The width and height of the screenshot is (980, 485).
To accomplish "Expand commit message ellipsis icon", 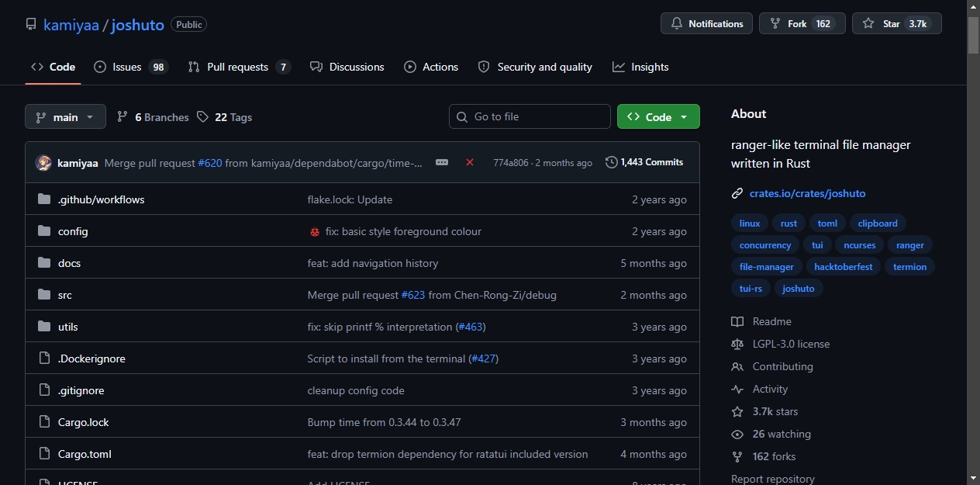I will (442, 162).
